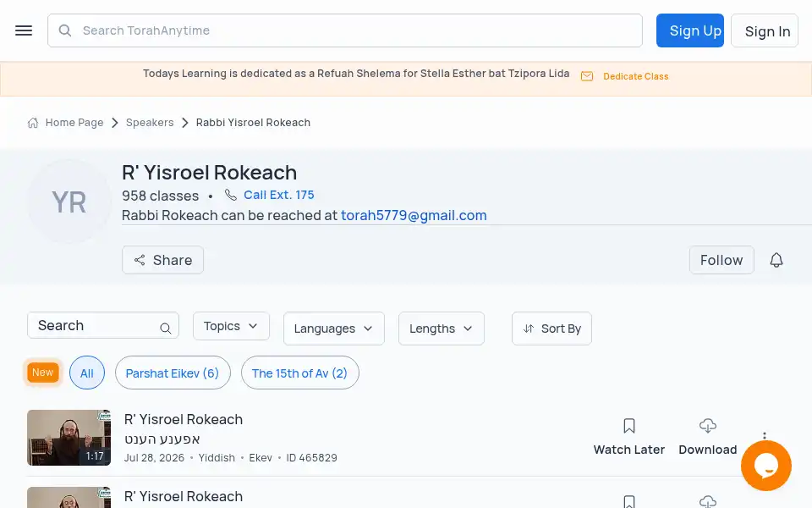Click the 958 classes text
812x508 pixels.
[160, 196]
